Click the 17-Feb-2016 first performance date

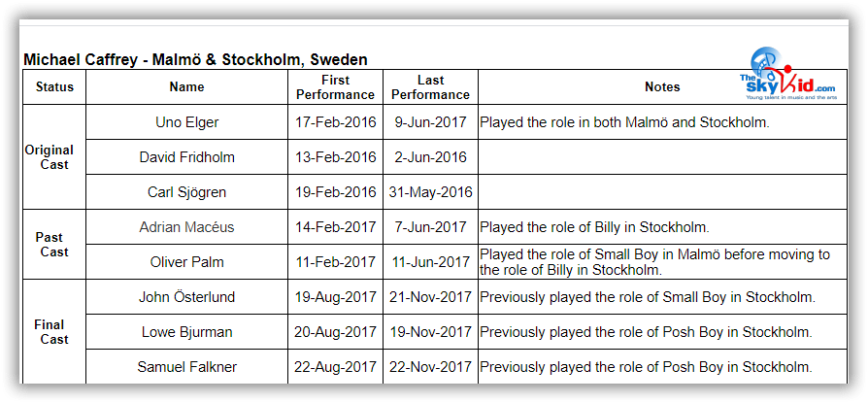click(x=335, y=122)
